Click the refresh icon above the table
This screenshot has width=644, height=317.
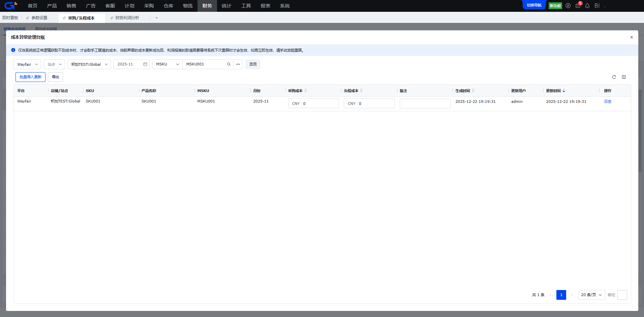coord(614,77)
